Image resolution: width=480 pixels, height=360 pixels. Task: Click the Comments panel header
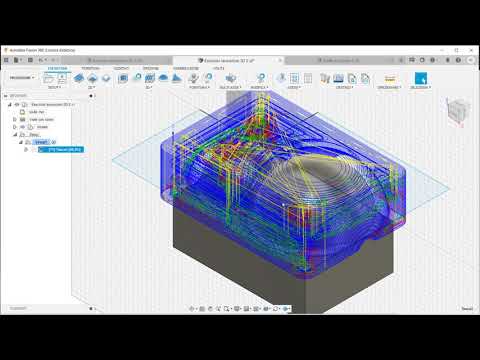click(x=18, y=309)
